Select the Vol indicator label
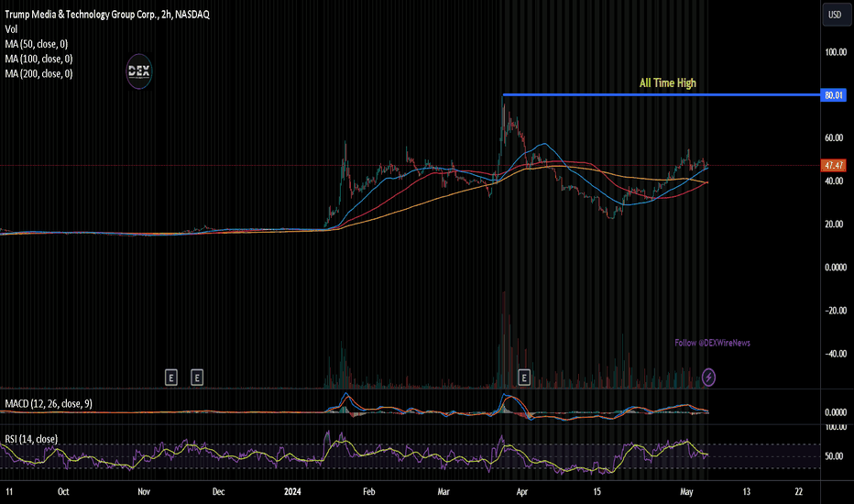The height and width of the screenshot is (504, 854). point(11,29)
